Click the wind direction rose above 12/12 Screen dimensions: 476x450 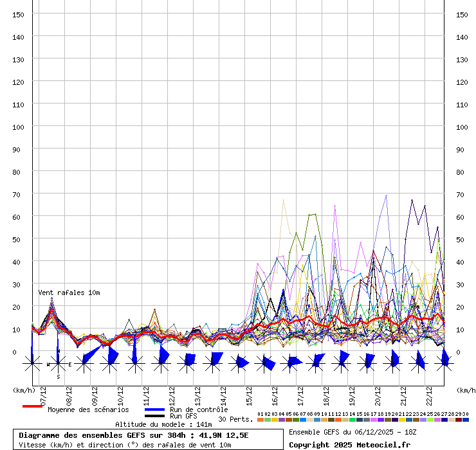pos(161,363)
